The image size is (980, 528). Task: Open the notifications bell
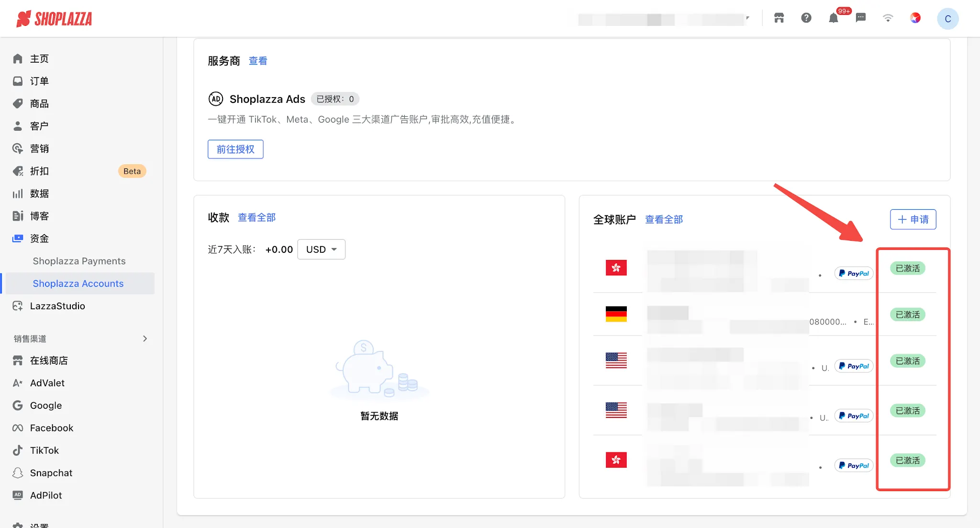point(834,19)
